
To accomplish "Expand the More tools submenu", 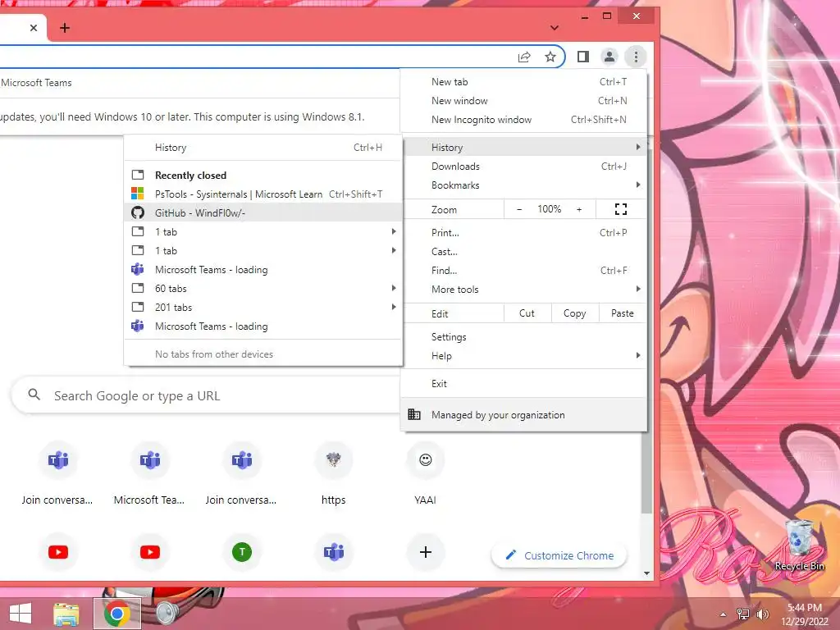I will coord(523,290).
